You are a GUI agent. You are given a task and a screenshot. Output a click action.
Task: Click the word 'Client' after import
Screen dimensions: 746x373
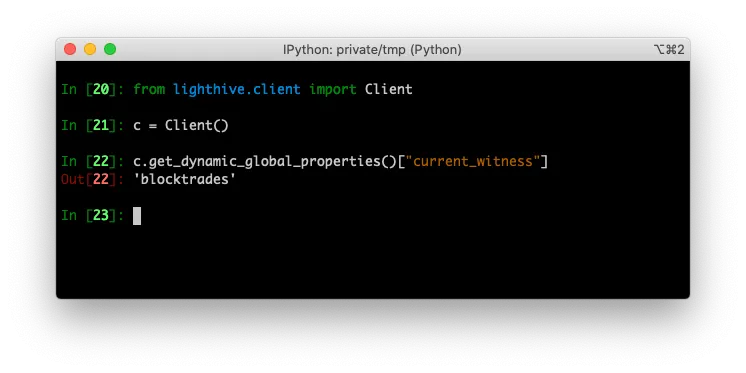[389, 89]
